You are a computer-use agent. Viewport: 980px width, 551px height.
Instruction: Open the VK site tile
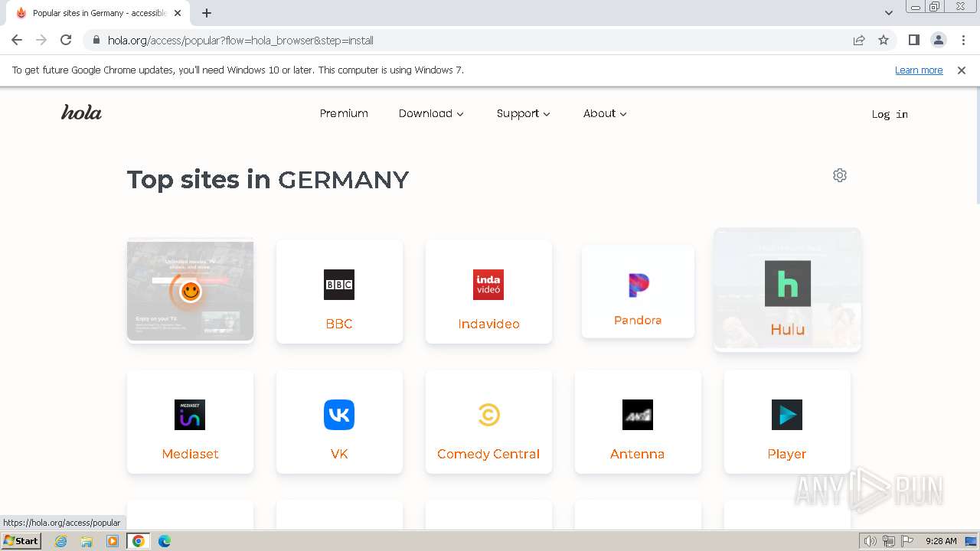[x=339, y=422]
